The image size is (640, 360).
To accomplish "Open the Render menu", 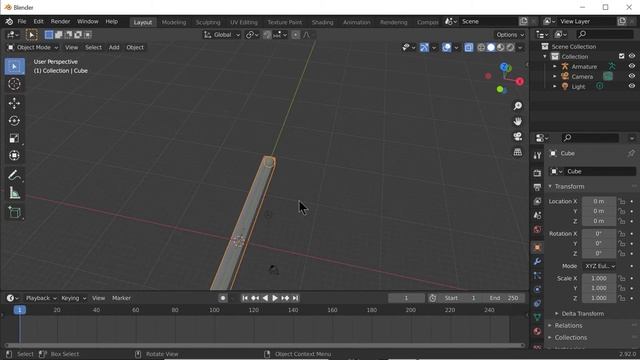I will tap(60, 22).
